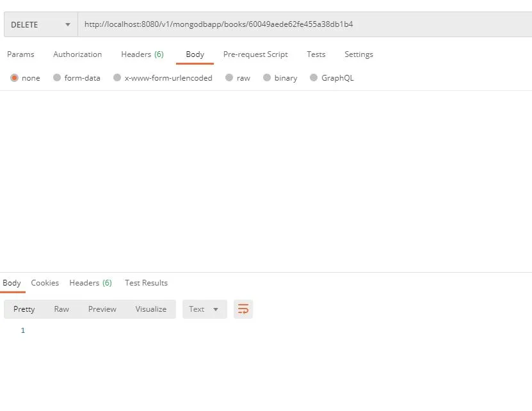The image size is (532, 411).
Task: Switch to the Pre-request Script tab
Action: coord(255,54)
